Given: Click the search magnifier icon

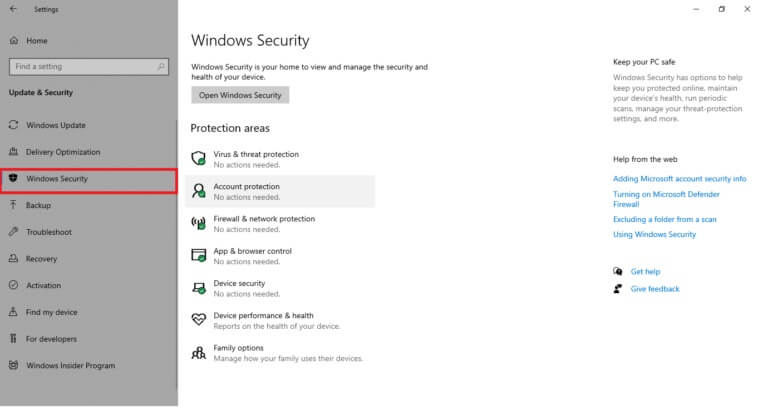Looking at the screenshot, I should 161,66.
